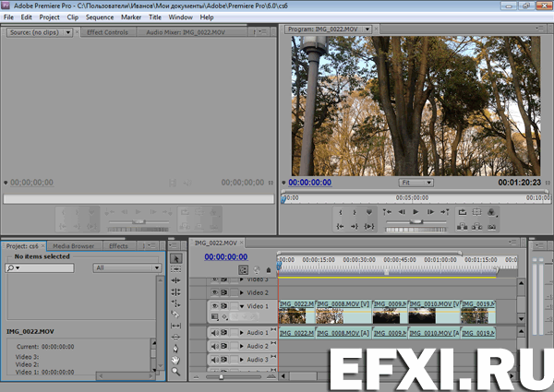Click timeline panel timecode 00:00:00:00

pos(226,256)
